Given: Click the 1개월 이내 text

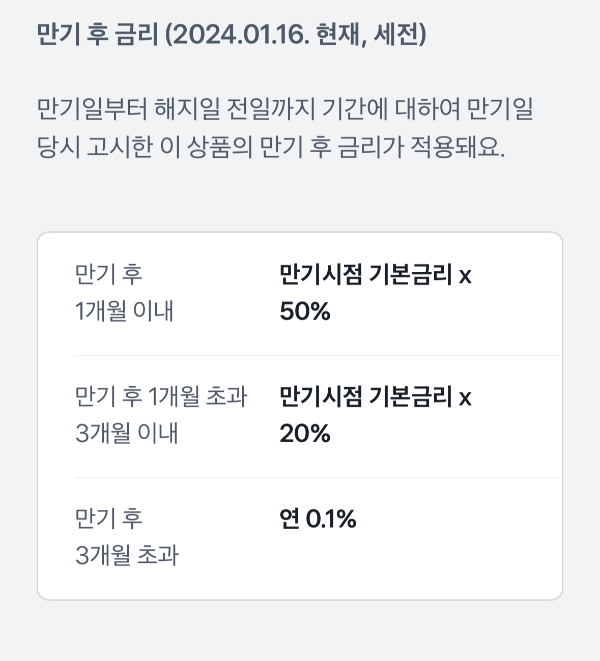Looking at the screenshot, I should tap(124, 312).
